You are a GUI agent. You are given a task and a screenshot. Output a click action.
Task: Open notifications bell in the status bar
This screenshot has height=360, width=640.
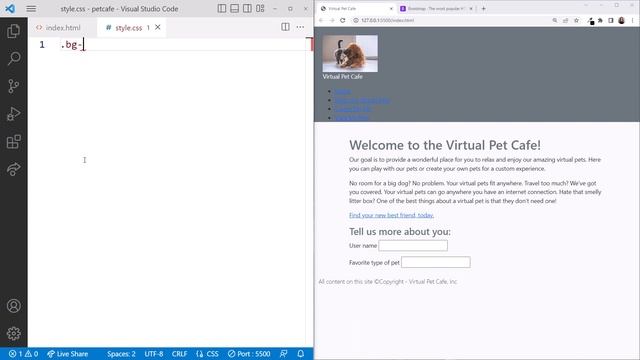301,354
